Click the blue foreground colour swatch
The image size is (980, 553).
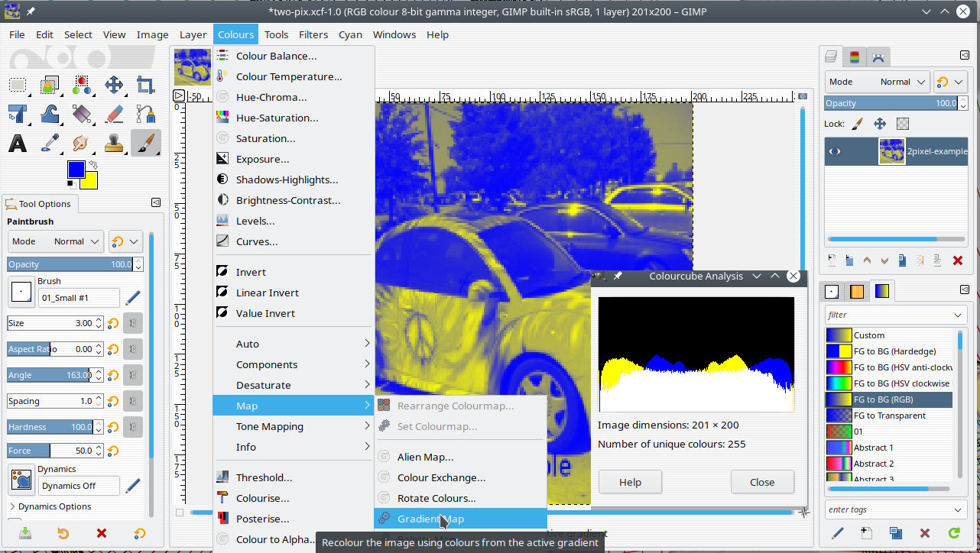point(76,169)
